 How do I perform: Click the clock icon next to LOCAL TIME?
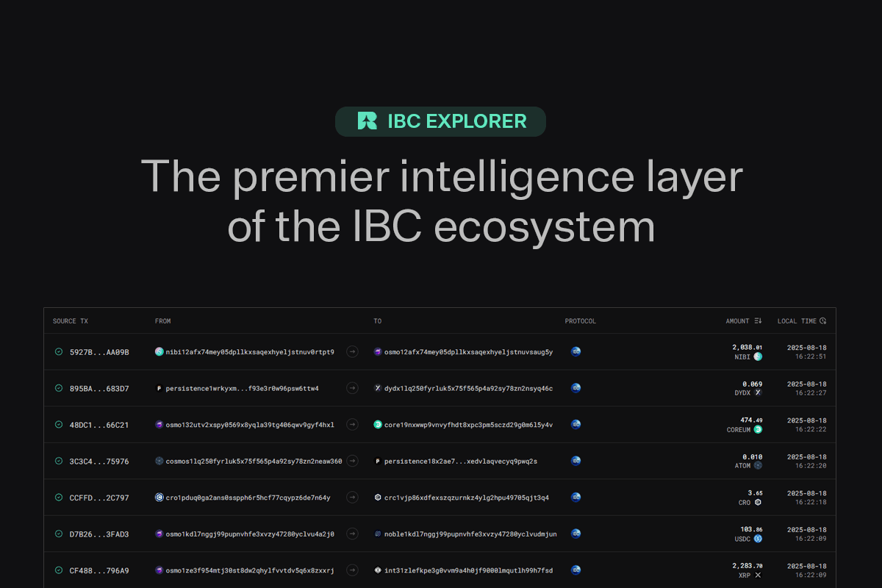[x=822, y=321]
